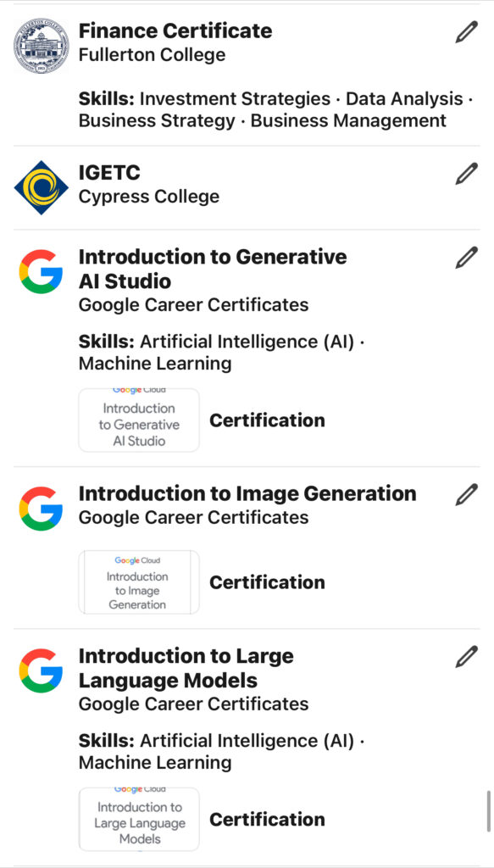Click Google logo beside Generative AI Studio

[x=41, y=272]
